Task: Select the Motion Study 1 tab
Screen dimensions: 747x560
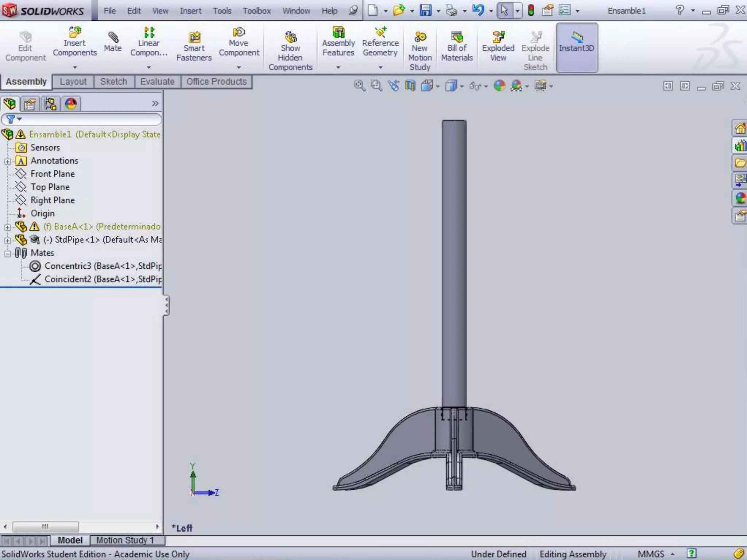Action: coord(125,540)
